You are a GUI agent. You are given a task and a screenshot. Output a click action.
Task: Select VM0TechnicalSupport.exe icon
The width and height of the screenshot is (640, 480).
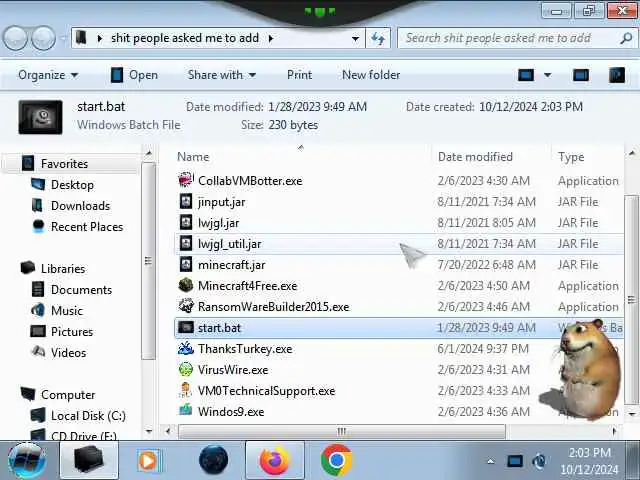tap(186, 391)
